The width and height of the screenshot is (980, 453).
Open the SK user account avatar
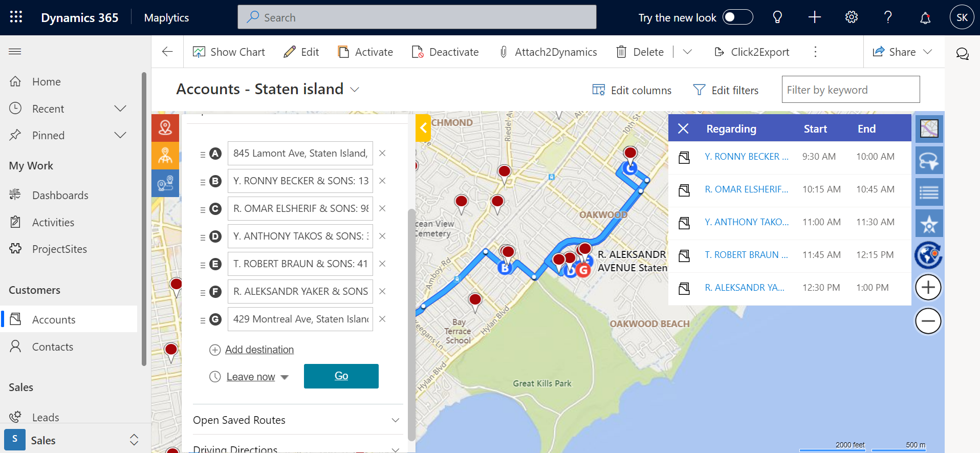tap(962, 17)
